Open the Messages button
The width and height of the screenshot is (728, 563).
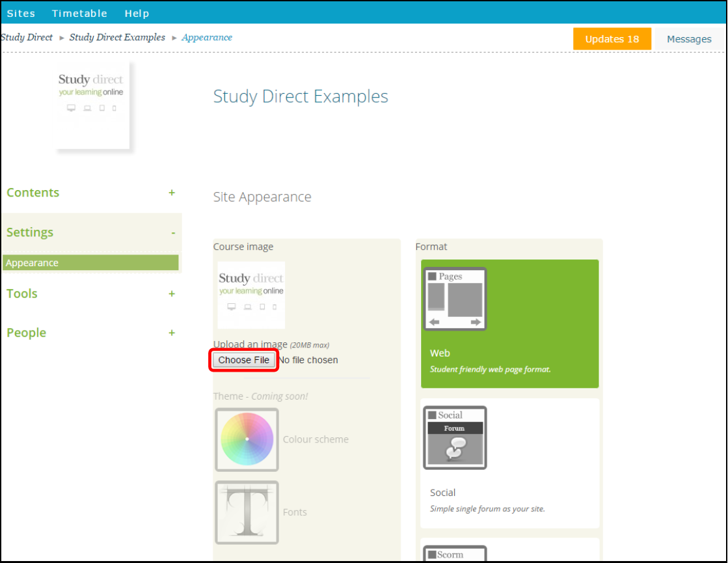pos(689,39)
